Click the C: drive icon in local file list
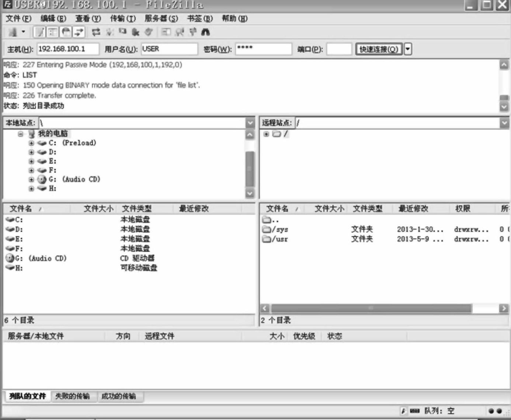The width and height of the screenshot is (511, 420). click(x=10, y=220)
